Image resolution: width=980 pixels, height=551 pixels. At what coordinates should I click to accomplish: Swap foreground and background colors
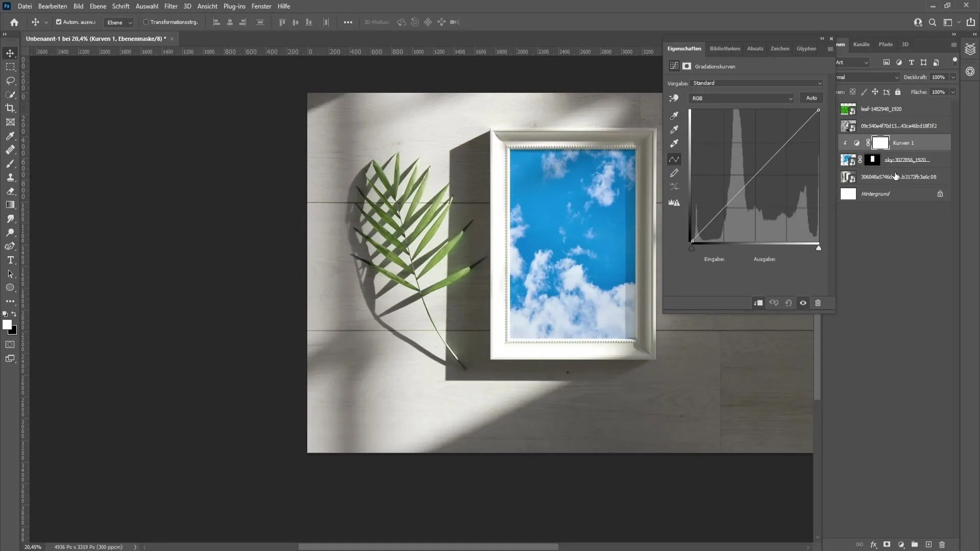(x=14, y=314)
